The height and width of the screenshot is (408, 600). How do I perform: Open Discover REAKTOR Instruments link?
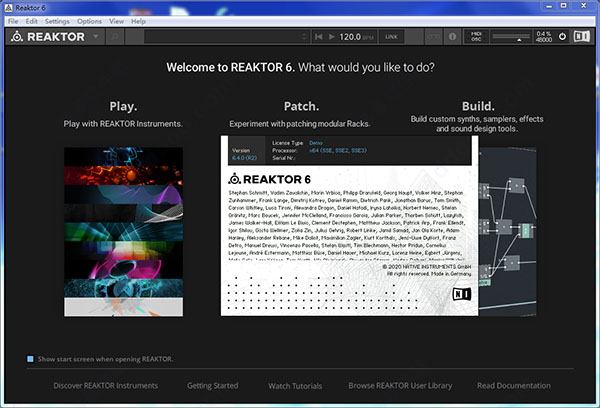(x=106, y=385)
